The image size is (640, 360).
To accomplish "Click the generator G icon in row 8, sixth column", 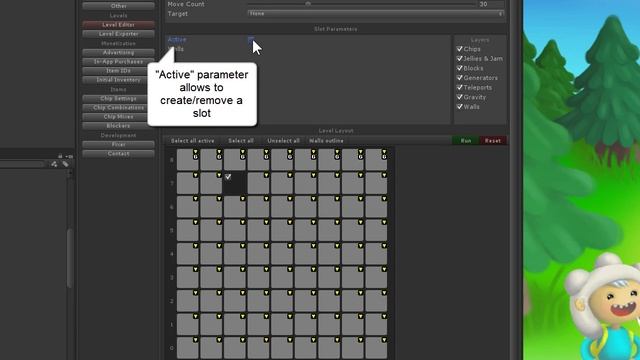I will (x=313, y=157).
